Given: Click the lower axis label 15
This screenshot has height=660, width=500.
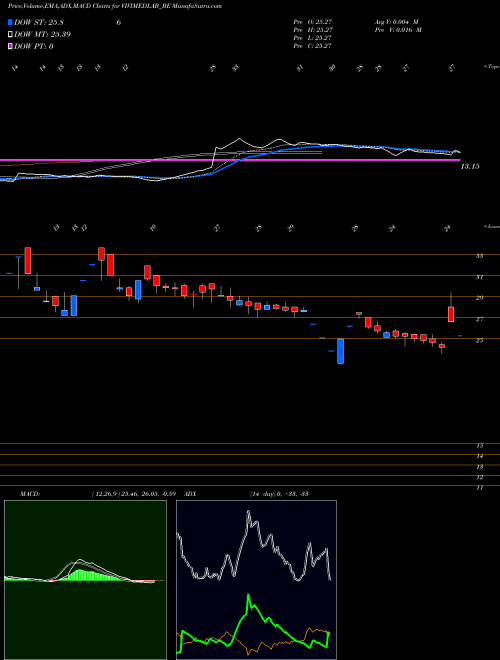Looking at the screenshot, I should [x=479, y=445].
